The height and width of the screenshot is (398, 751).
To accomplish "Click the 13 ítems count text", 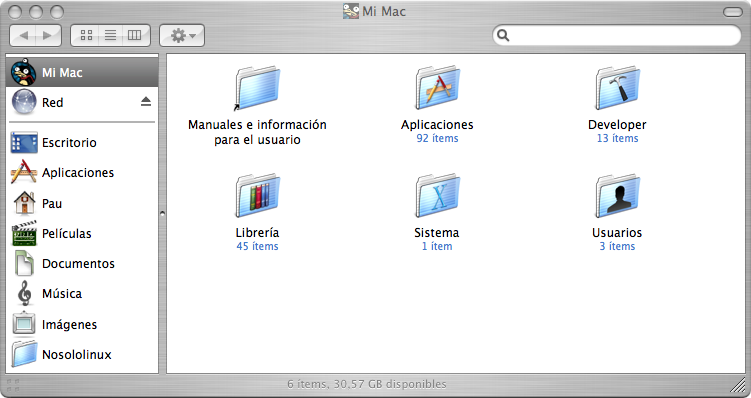I will (x=617, y=138).
